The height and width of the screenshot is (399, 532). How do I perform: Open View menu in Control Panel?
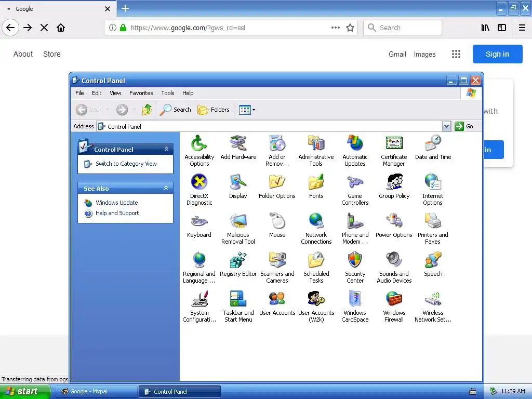[x=115, y=93]
